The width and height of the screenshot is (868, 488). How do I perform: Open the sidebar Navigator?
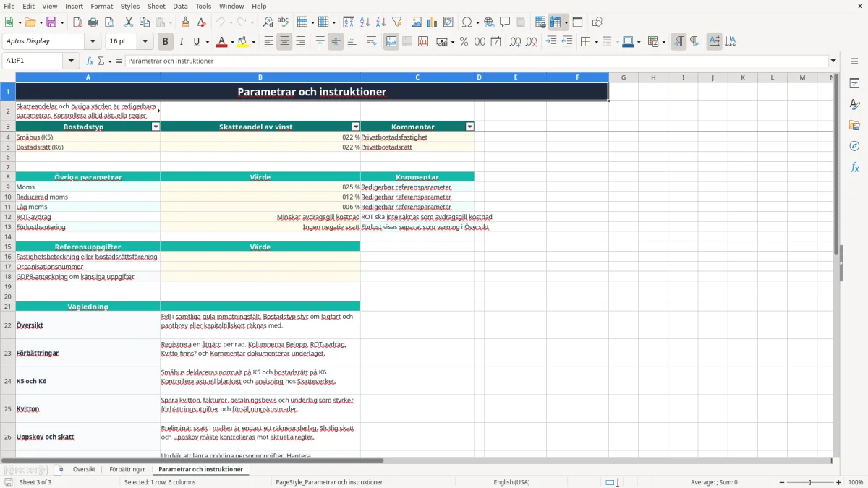point(854,146)
